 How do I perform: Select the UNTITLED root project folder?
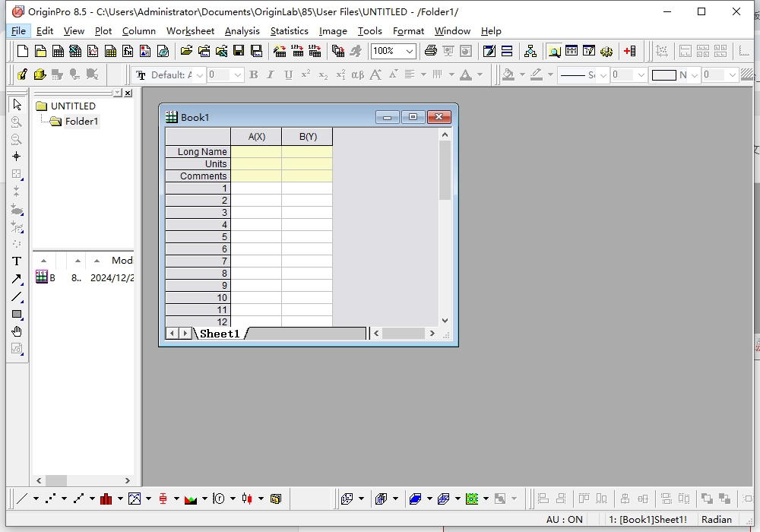click(73, 106)
